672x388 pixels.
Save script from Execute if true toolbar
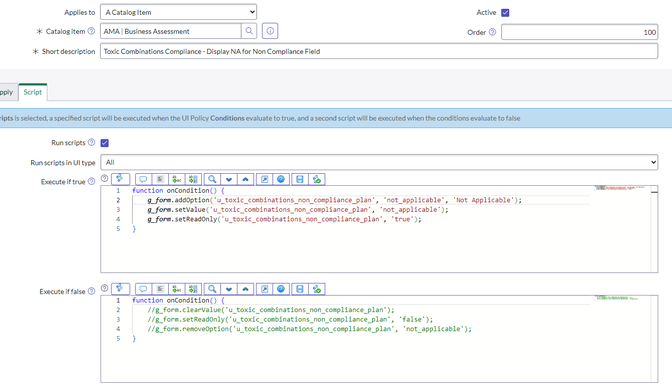(x=300, y=179)
